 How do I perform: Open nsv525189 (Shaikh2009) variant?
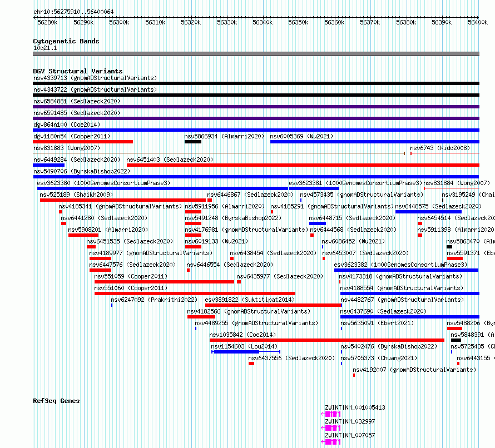pyautogui.click(x=76, y=195)
